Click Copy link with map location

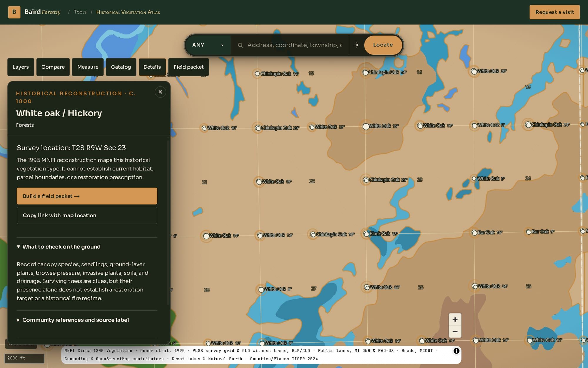pos(87,216)
